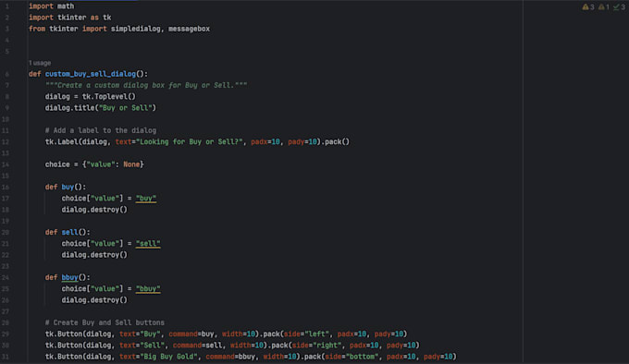Click the weak warnings icon showing 1
This screenshot has width=629, height=364.
point(604,6)
